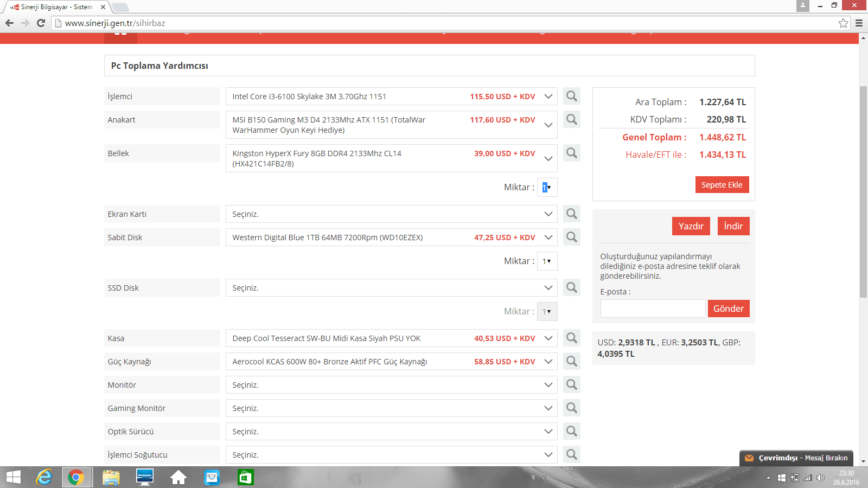Click the Sinerji Bilgisayar browser tab

tap(56, 7)
